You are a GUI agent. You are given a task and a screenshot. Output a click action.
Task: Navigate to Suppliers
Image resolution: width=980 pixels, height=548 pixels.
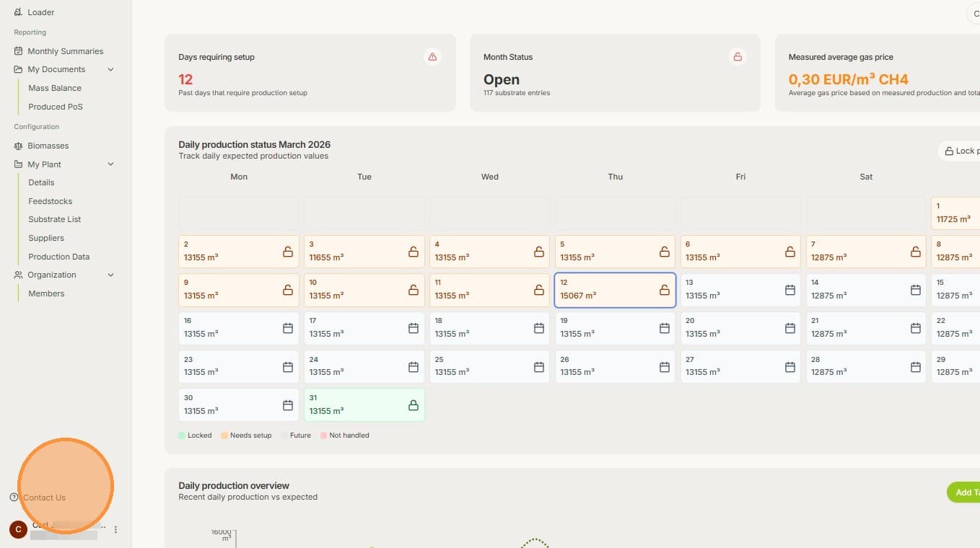click(x=46, y=238)
